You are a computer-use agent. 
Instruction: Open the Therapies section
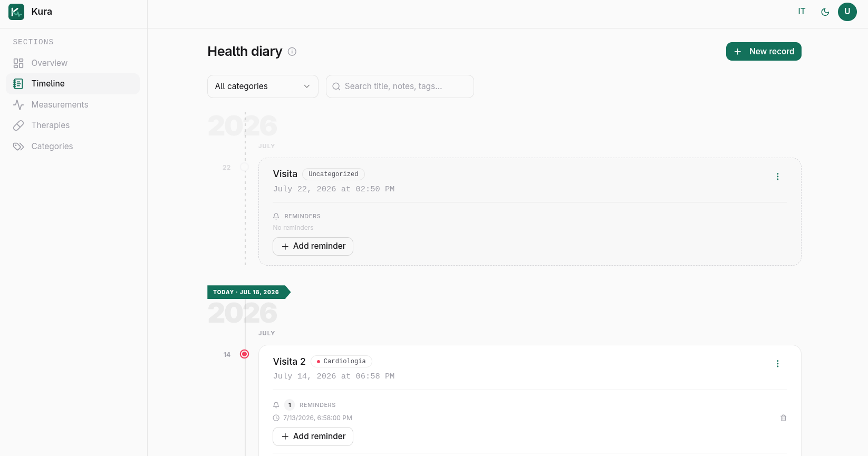coord(73,125)
